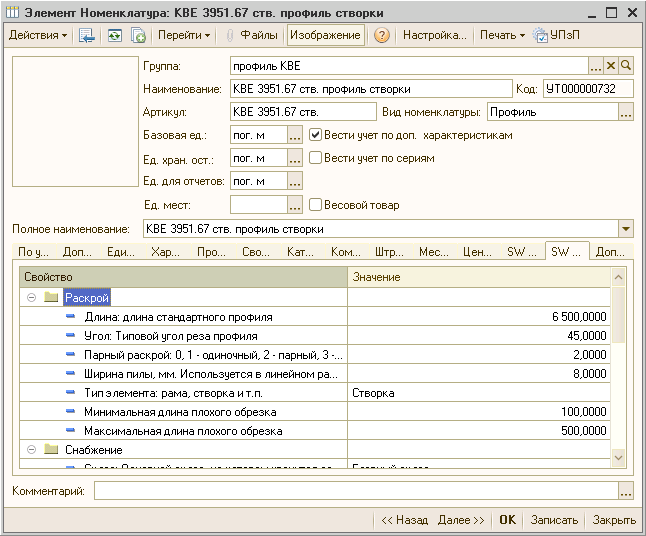
Task: Click icon beside Максимальная длина плохого обрезка
Action: point(70,430)
